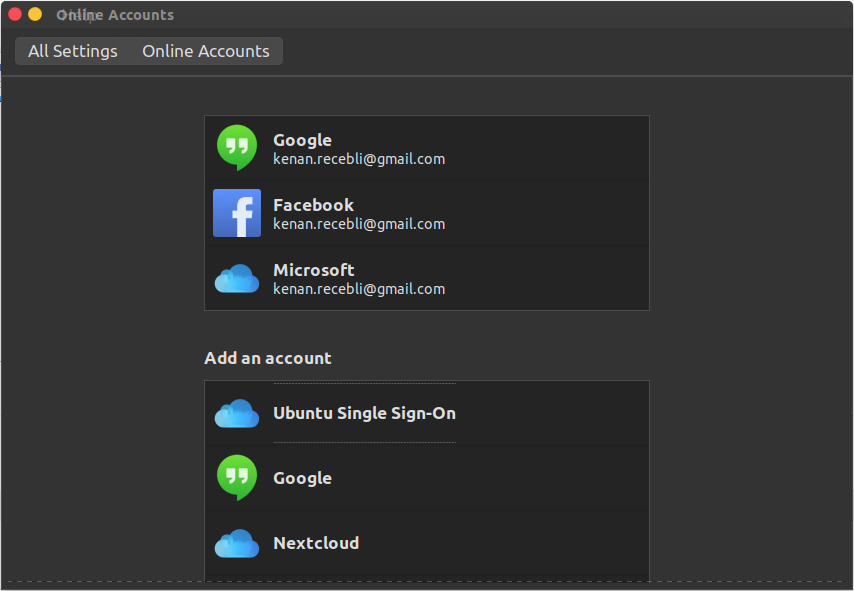The width and height of the screenshot is (854, 591).
Task: Click the Google icon under Add an account
Action: tap(237, 478)
